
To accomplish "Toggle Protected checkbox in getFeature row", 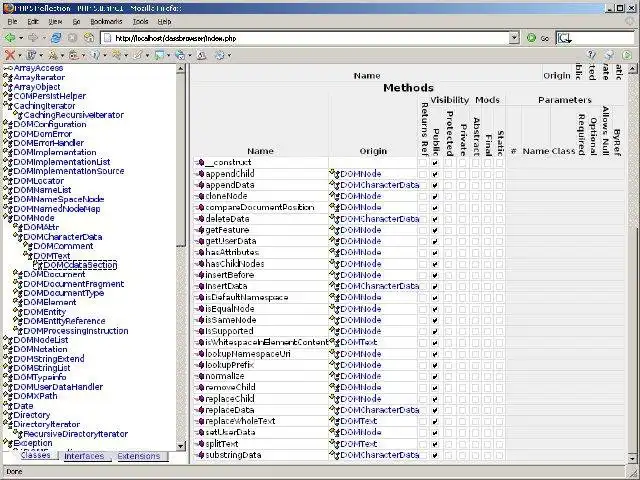I will pyautogui.click(x=449, y=230).
